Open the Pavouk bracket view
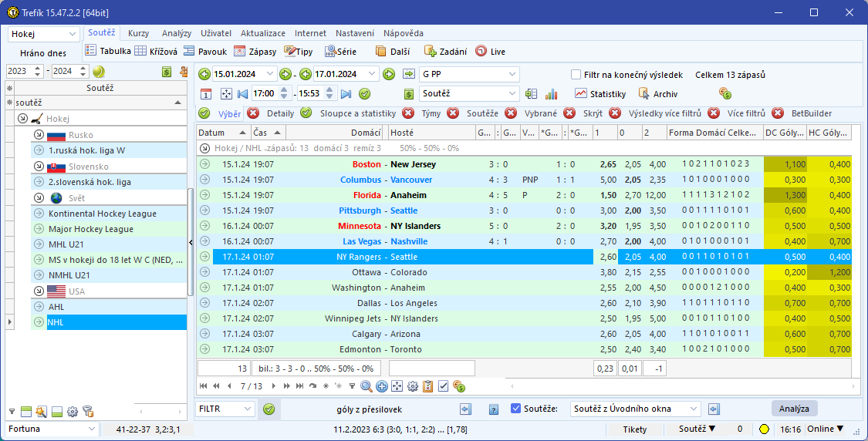The width and height of the screenshot is (868, 441). (x=204, y=52)
